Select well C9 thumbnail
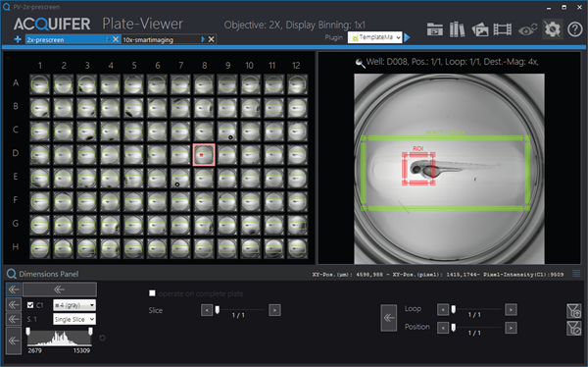Screen dimensions: 588x367 [227, 131]
